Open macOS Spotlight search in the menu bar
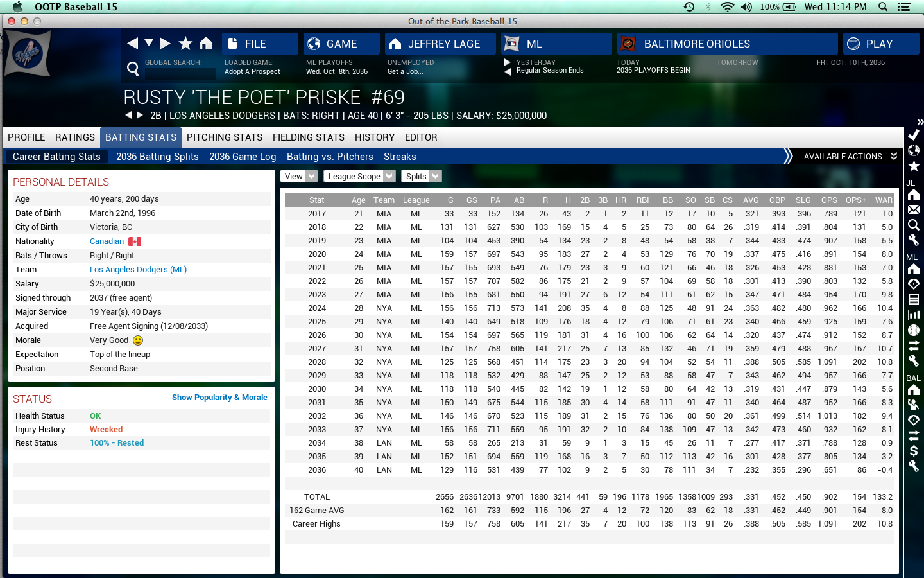Screen dimensions: 924x578 tap(883, 7)
